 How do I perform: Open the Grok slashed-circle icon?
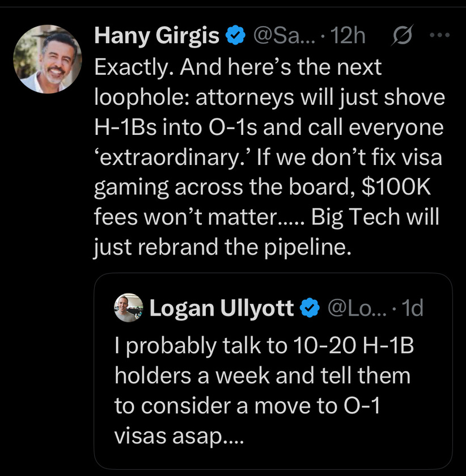click(x=402, y=36)
